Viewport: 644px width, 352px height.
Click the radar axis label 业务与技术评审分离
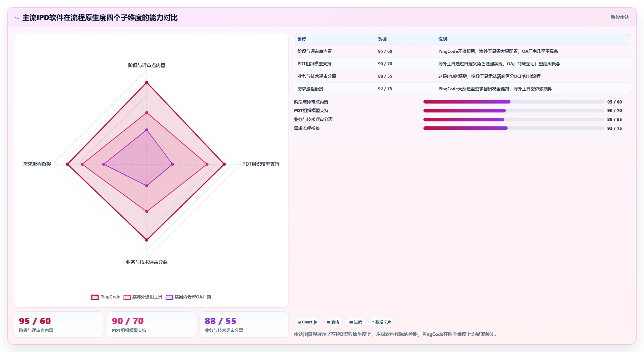pyautogui.click(x=147, y=262)
